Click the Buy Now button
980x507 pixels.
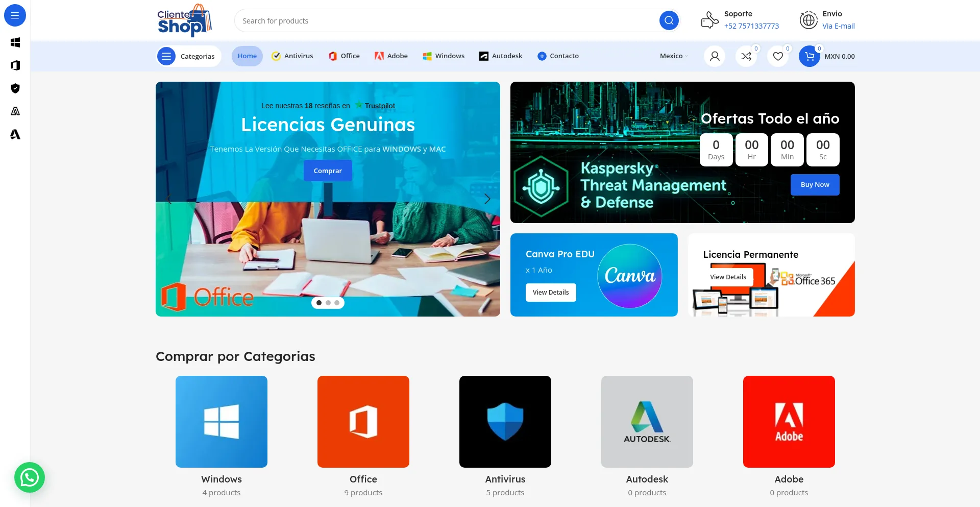815,185
